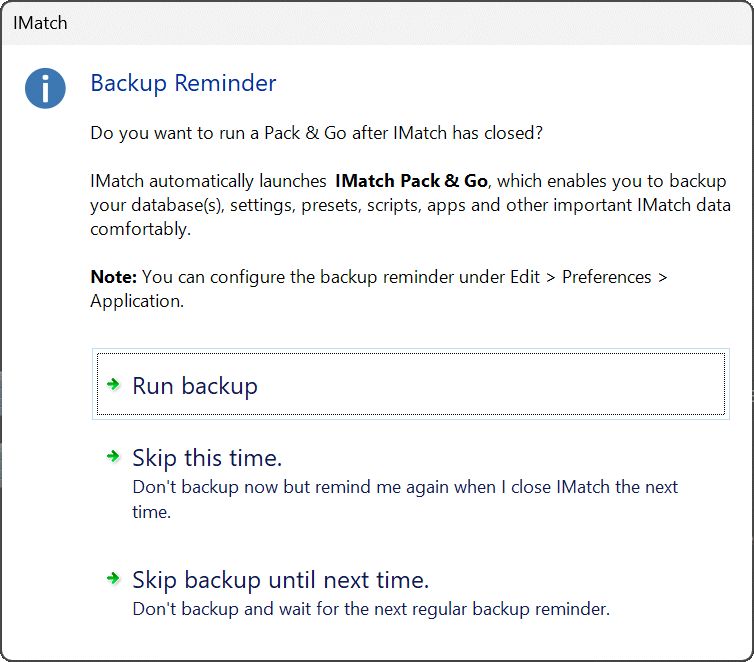Choose the Run backup option

pyautogui.click(x=195, y=386)
